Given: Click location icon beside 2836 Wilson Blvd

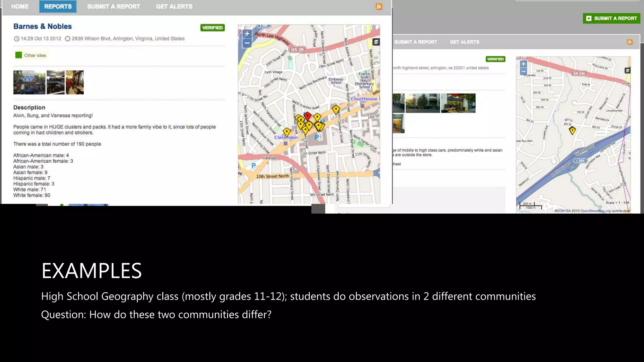Looking at the screenshot, I should coord(68,39).
